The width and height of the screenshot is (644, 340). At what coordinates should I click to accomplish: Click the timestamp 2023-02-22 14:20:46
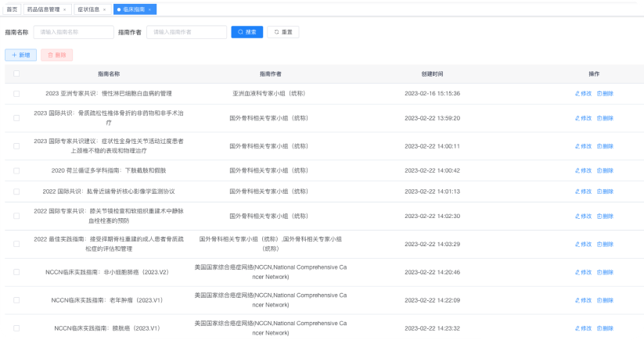[432, 272]
